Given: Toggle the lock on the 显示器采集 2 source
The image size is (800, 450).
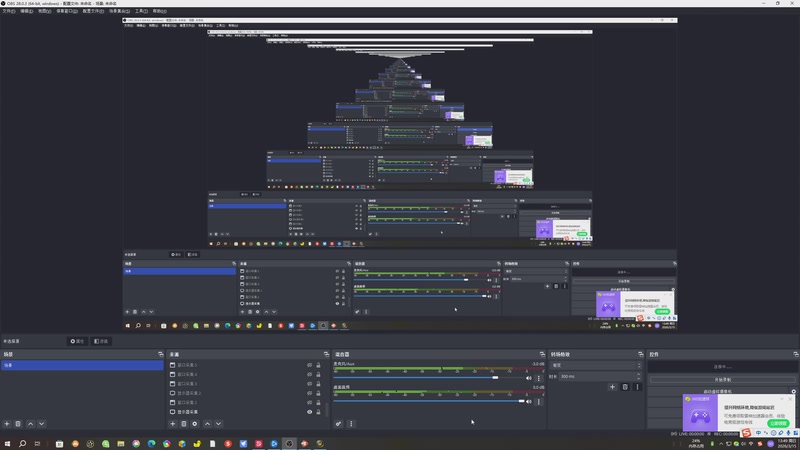Looking at the screenshot, I should [x=318, y=393].
